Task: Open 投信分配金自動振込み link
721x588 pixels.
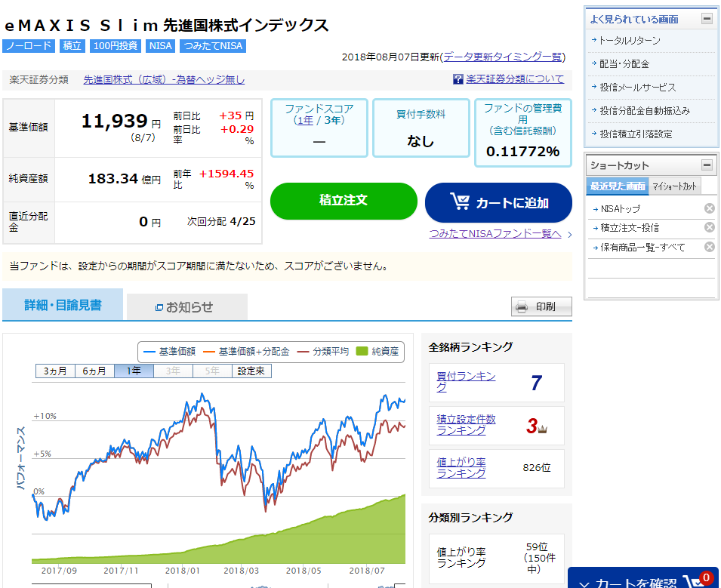Action: point(644,111)
